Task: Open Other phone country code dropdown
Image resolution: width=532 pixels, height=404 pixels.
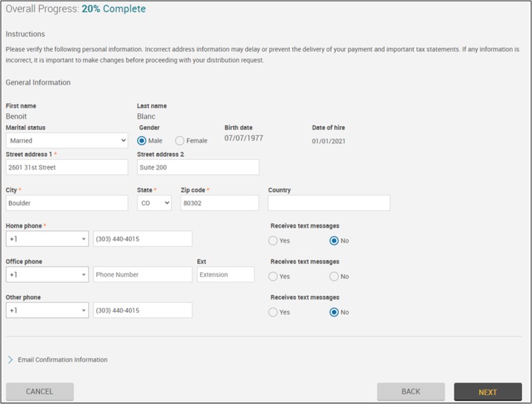Action: (47, 310)
